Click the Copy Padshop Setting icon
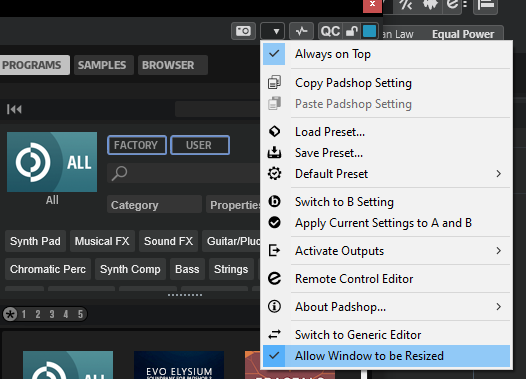Screen dimensions: 526x379 [274, 83]
